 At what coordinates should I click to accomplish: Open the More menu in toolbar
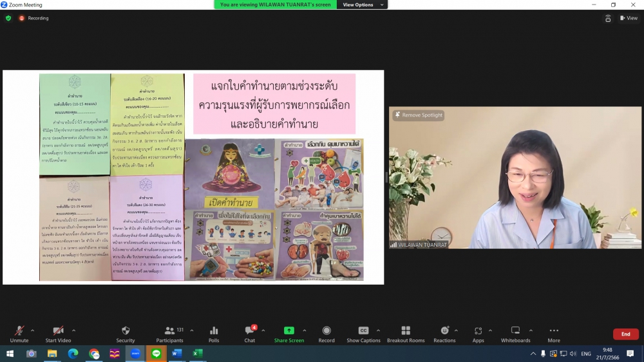pyautogui.click(x=554, y=332)
